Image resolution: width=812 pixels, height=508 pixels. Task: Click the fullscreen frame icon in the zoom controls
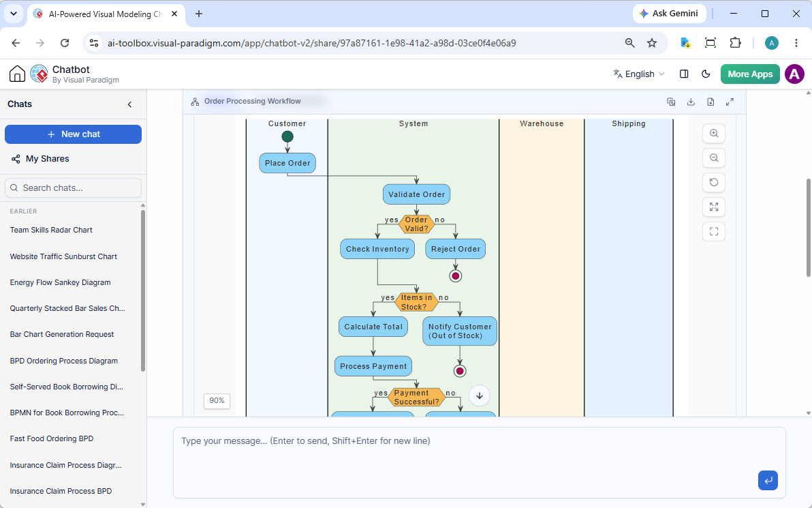click(714, 231)
